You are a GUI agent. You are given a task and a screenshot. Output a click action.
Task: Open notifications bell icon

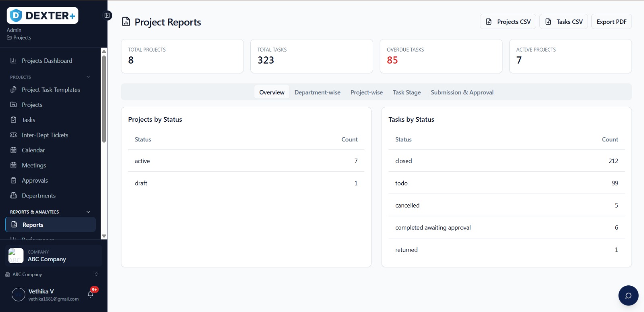click(x=91, y=294)
